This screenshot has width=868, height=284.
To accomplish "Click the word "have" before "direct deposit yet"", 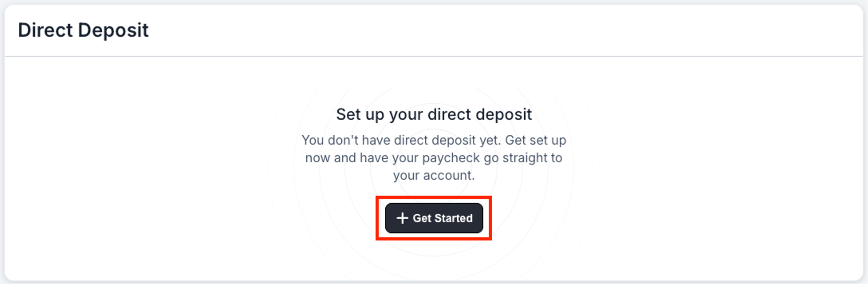I will click(x=376, y=140).
